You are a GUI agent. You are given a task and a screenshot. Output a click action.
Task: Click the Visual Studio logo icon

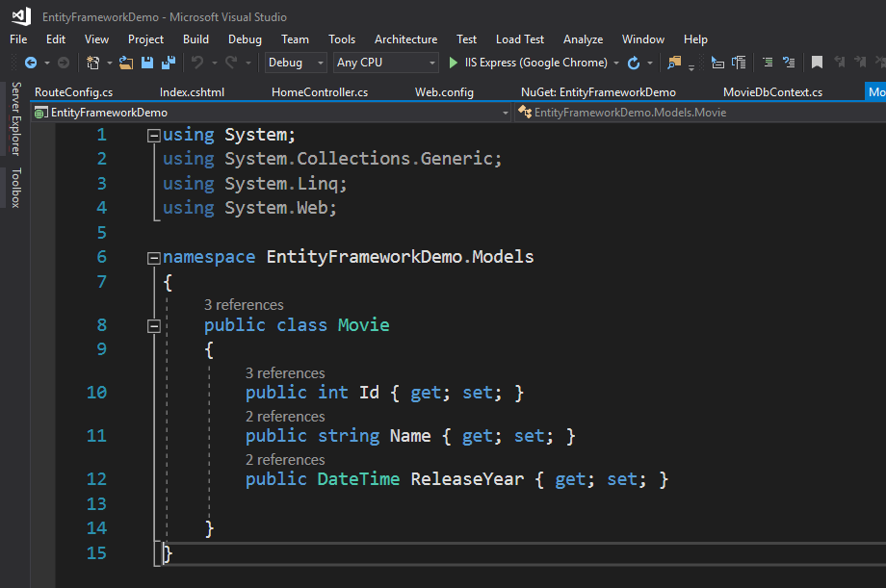click(x=21, y=16)
